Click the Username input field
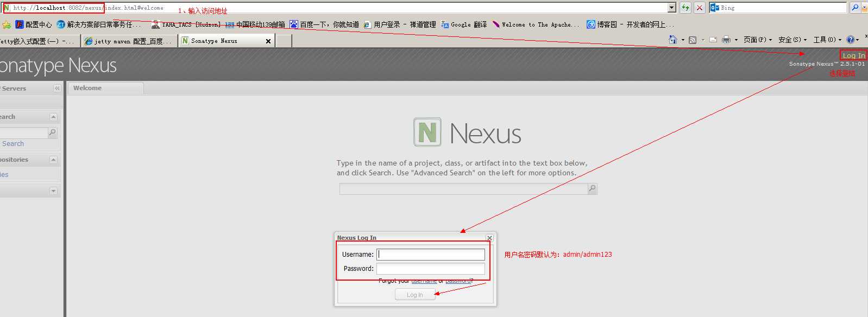The image size is (868, 317). click(x=431, y=254)
